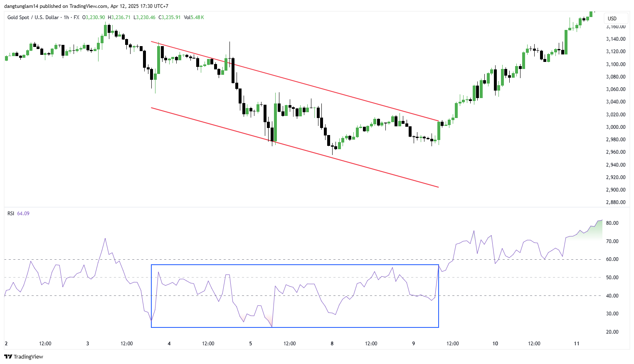Click the low price value L3,230.46
This screenshot has height=364, width=634.
(144, 17)
